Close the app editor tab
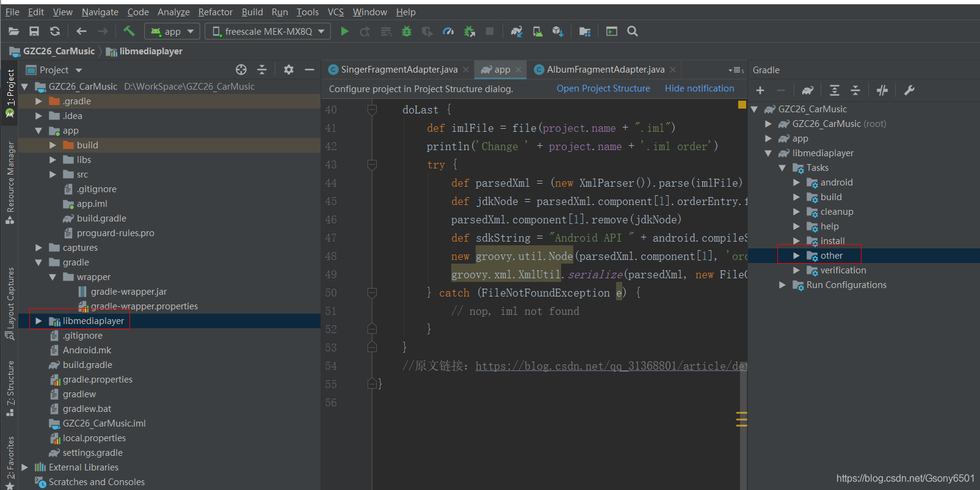The height and width of the screenshot is (490, 980). 518,70
